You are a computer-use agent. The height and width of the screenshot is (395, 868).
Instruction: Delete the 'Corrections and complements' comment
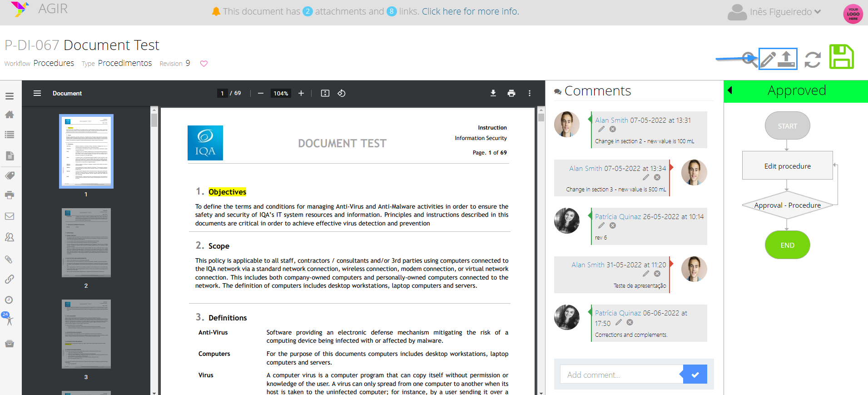(630, 322)
